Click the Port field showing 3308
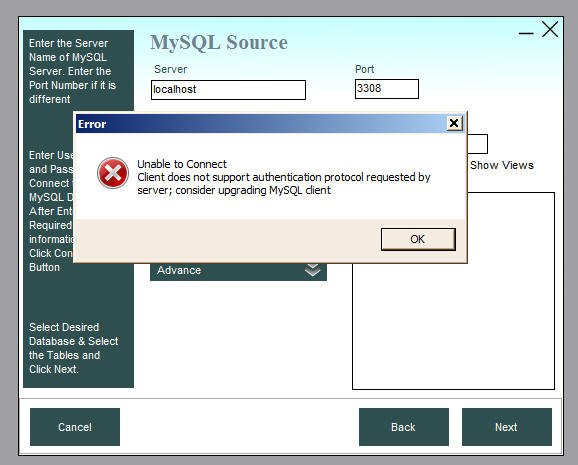578x465 pixels. [x=387, y=89]
